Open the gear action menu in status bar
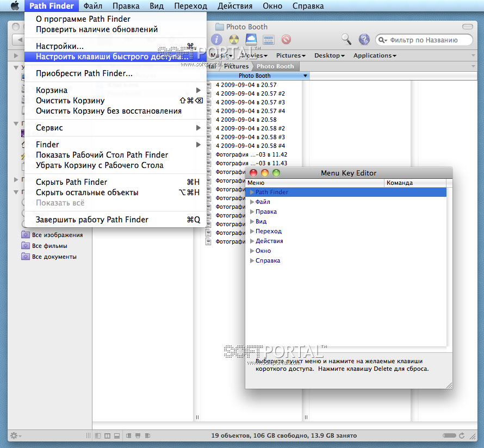 15,435
